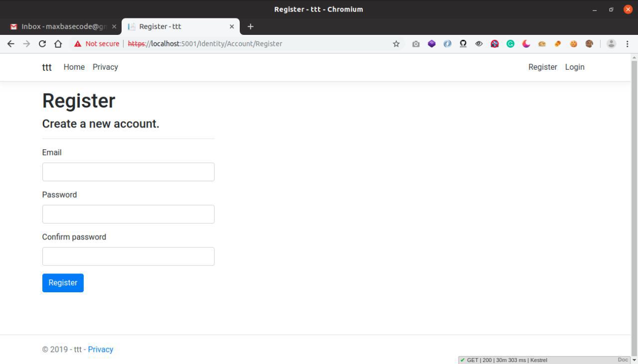This screenshot has width=638, height=364.
Task: Bookmark the page with the star icon
Action: [396, 44]
